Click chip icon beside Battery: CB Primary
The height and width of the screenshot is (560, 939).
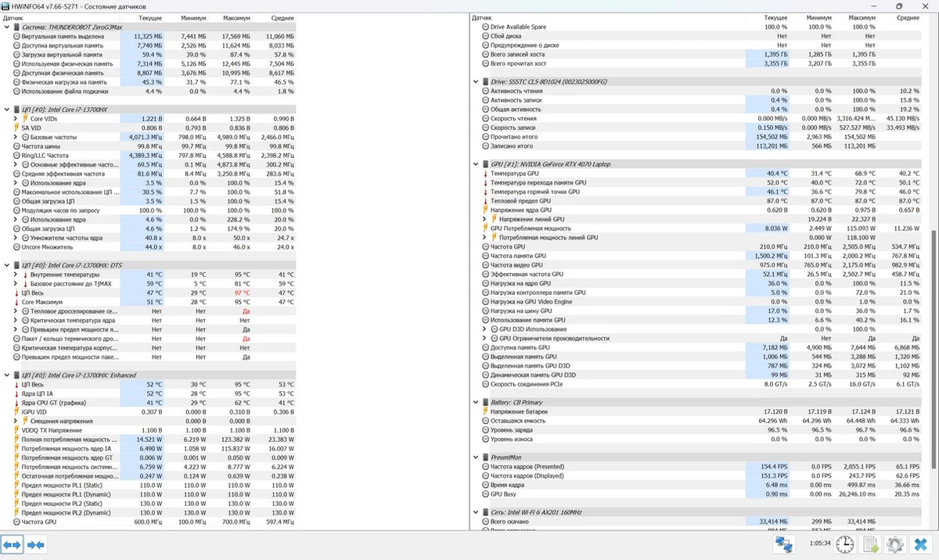tap(485, 402)
